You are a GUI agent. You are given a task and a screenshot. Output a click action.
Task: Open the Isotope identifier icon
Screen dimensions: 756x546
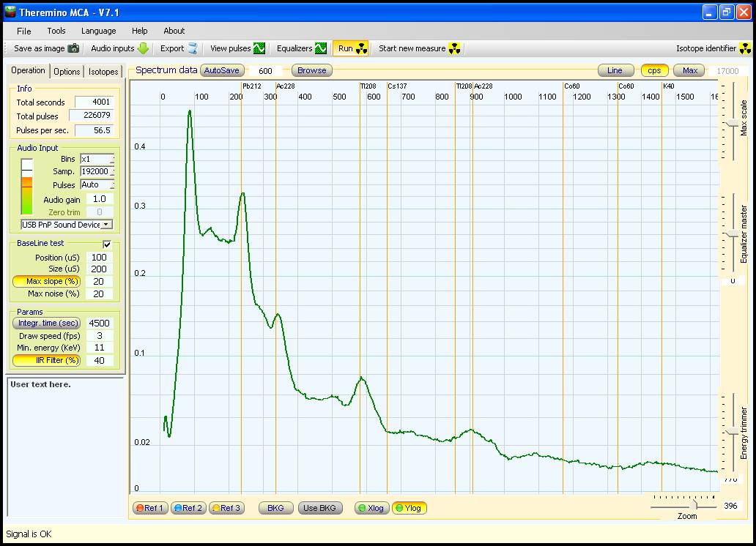pos(745,48)
